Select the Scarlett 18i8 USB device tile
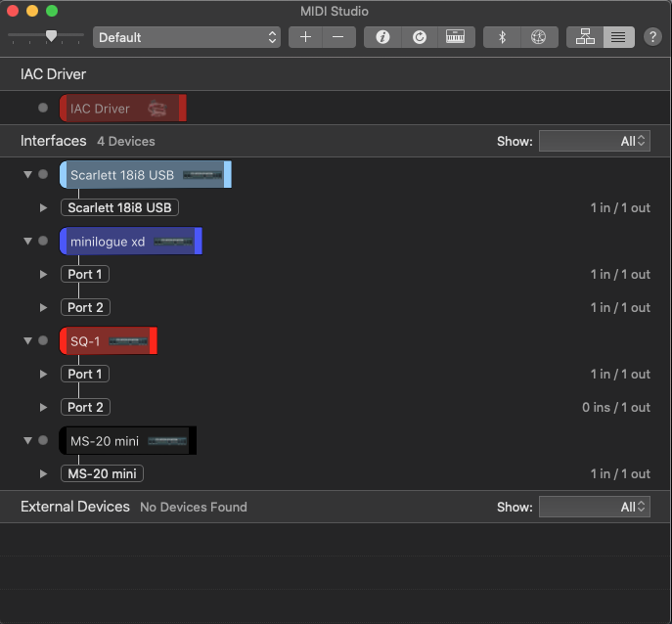This screenshot has width=672, height=624. point(146,174)
